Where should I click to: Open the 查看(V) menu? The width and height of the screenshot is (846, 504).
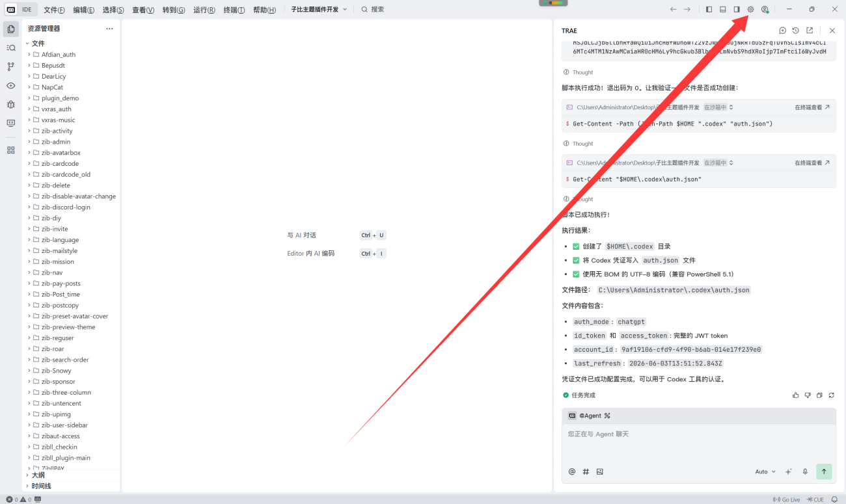coord(143,10)
